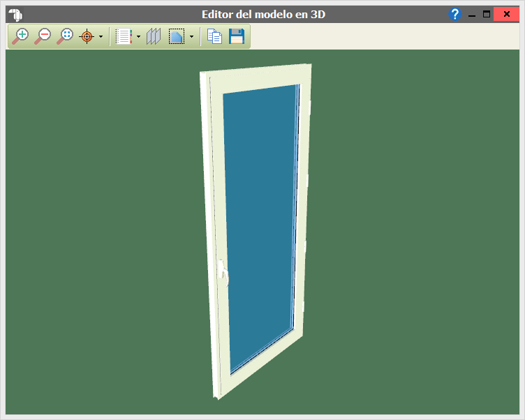Click the white handle on the window frame
Screen dimensions: 525x420
[x=223, y=273]
